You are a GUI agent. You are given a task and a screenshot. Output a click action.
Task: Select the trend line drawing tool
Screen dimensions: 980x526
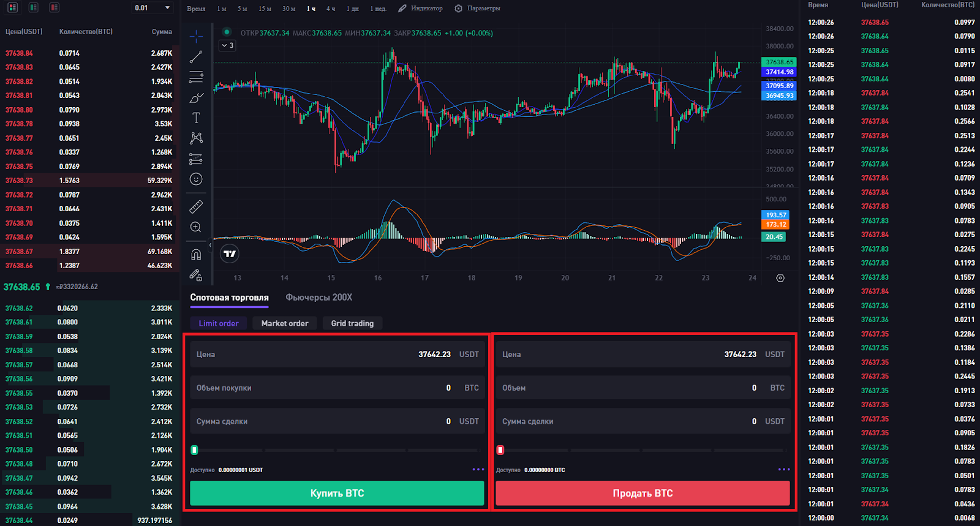coord(196,57)
